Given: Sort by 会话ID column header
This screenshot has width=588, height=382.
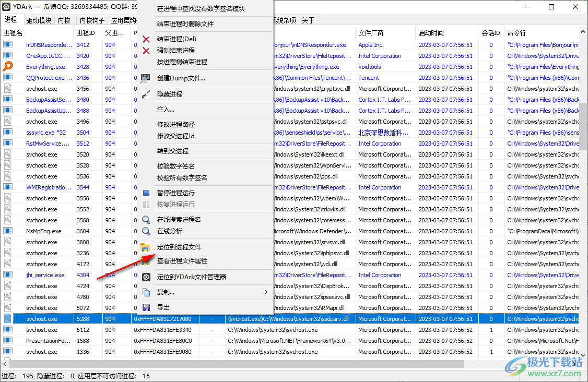Looking at the screenshot, I should tap(491, 33).
